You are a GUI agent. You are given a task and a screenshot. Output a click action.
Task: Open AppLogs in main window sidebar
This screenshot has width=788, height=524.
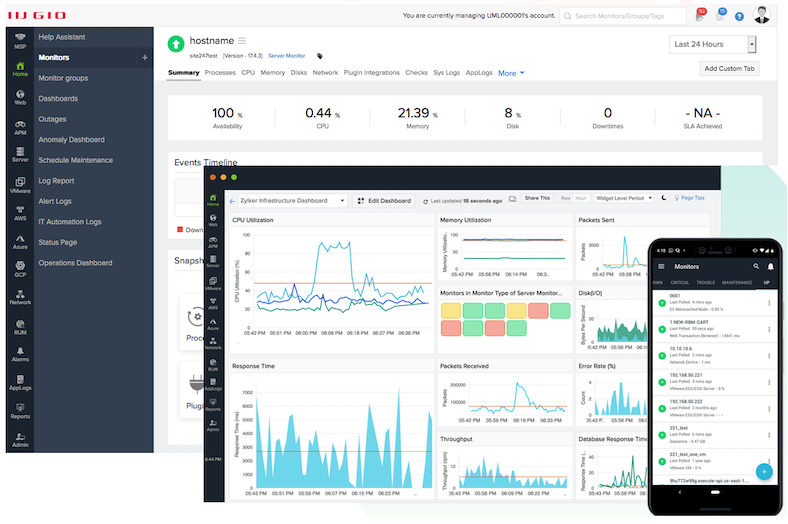tap(20, 383)
